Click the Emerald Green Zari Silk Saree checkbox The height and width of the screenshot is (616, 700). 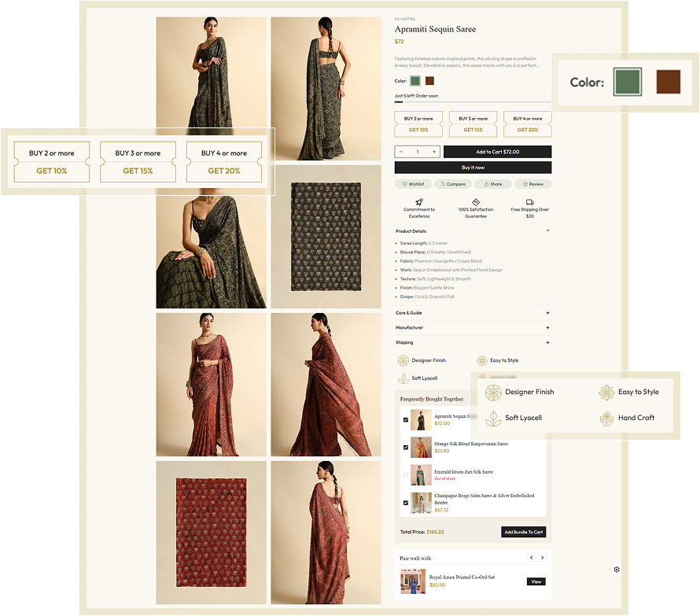point(406,475)
